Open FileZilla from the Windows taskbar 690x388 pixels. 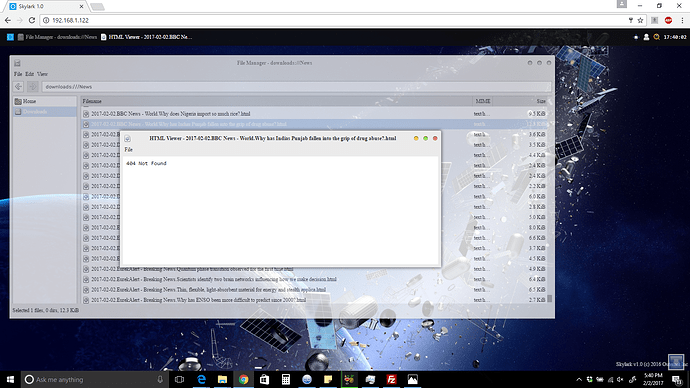pos(391,379)
